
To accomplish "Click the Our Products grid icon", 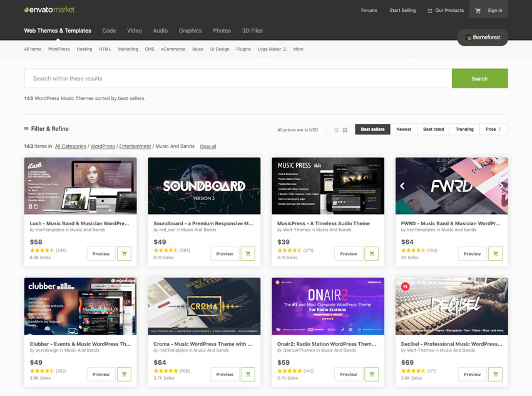I will point(430,11).
